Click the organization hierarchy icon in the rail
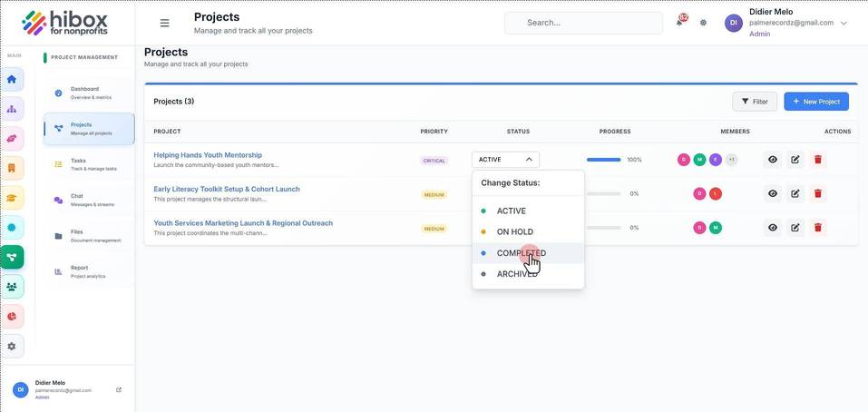The image size is (868, 412). [12, 109]
